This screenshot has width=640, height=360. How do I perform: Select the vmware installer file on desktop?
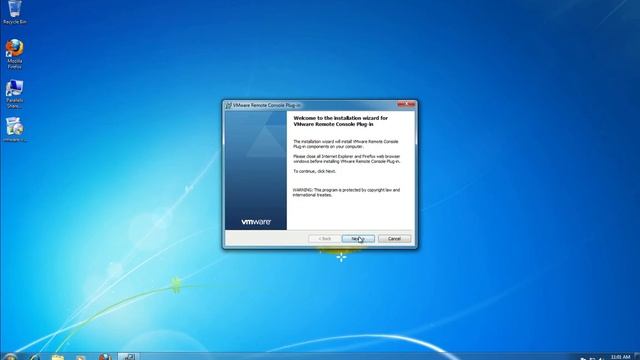click(15, 129)
